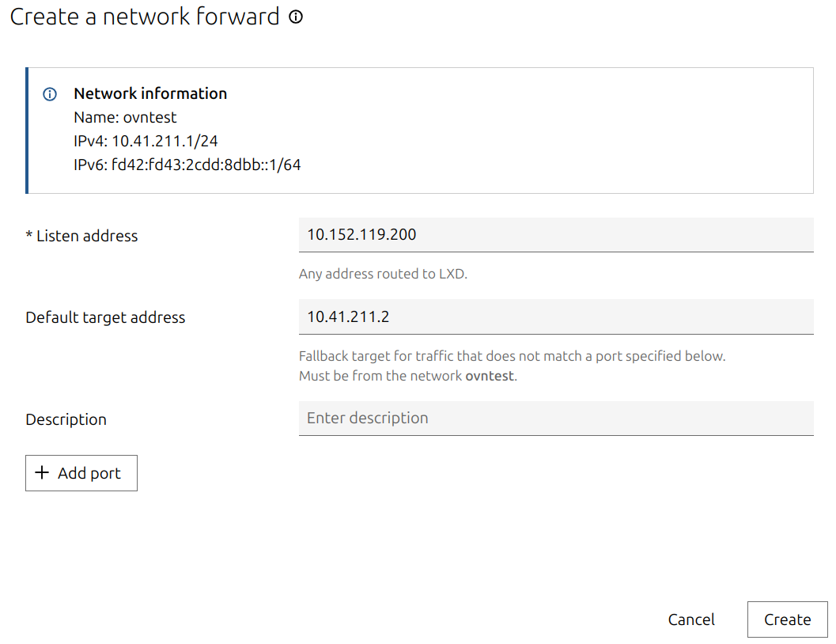Image resolution: width=836 pixels, height=644 pixels.
Task: Click the Description field label
Action: coord(66,419)
